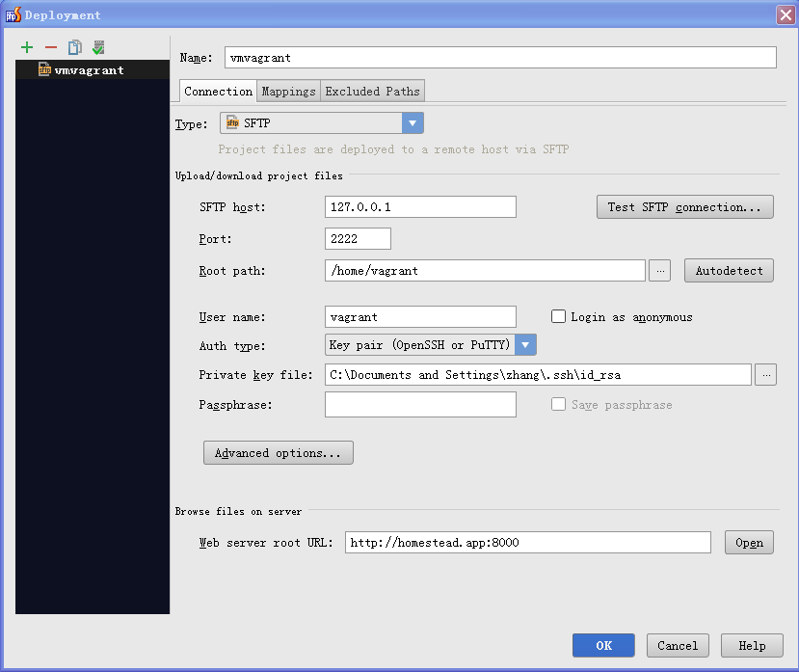Open the Excluded Paths tab
The height and width of the screenshot is (672, 799).
click(372, 92)
